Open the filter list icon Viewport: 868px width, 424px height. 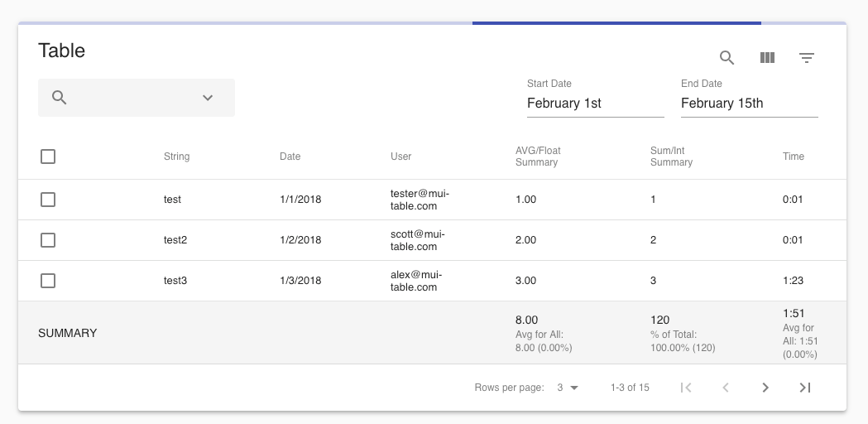(807, 58)
